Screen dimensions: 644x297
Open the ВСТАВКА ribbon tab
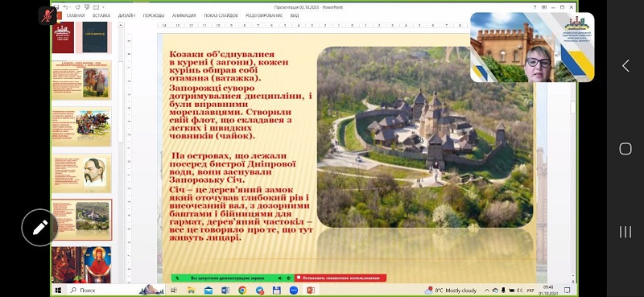point(101,15)
